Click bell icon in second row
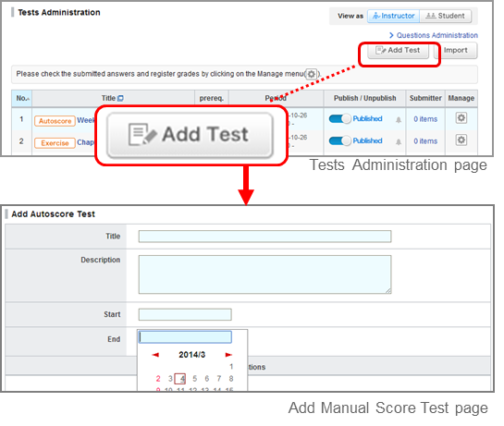Screen dimensions: 504x426 tap(399, 141)
